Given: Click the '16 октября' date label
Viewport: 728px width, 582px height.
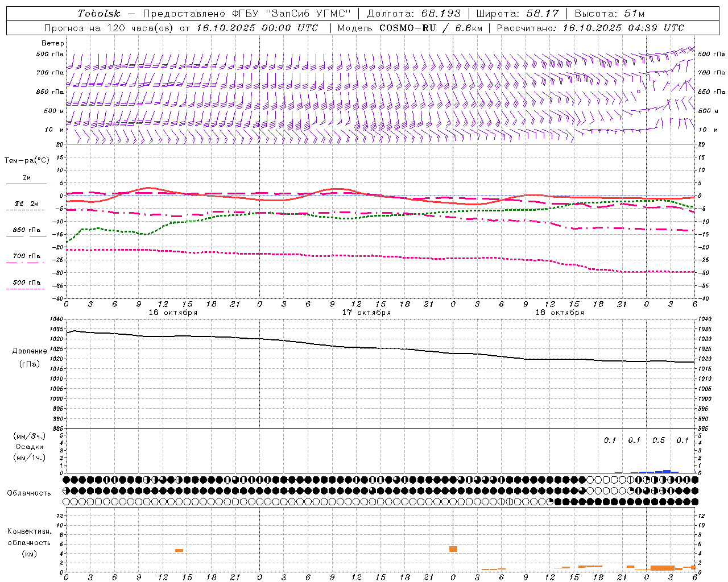Looking at the screenshot, I should [173, 313].
